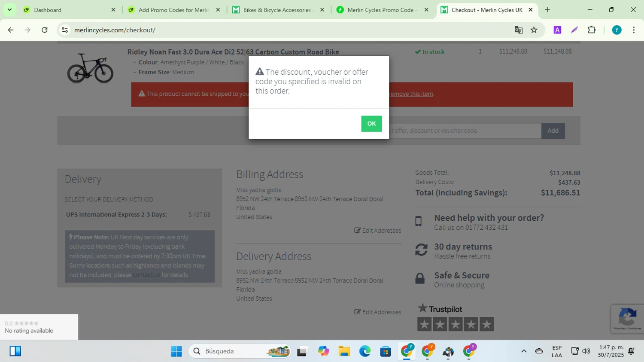Open the 'remove this item' link
Image resolution: width=644 pixels, height=362 pixels.
(411, 94)
